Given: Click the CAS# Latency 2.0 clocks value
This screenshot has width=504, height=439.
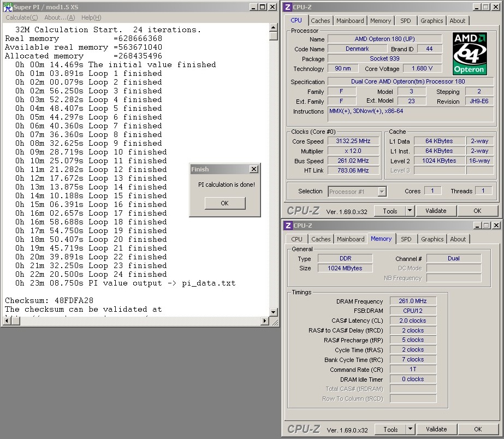Looking at the screenshot, I should click(413, 321).
